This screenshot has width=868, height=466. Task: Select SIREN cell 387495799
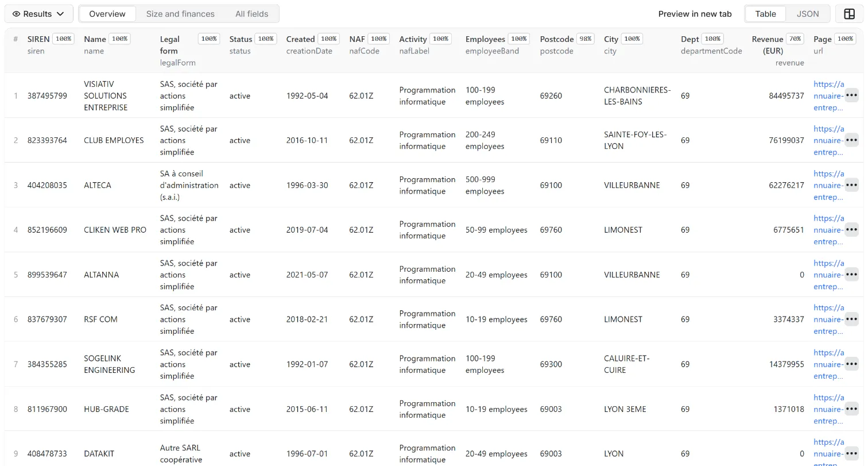tap(47, 96)
